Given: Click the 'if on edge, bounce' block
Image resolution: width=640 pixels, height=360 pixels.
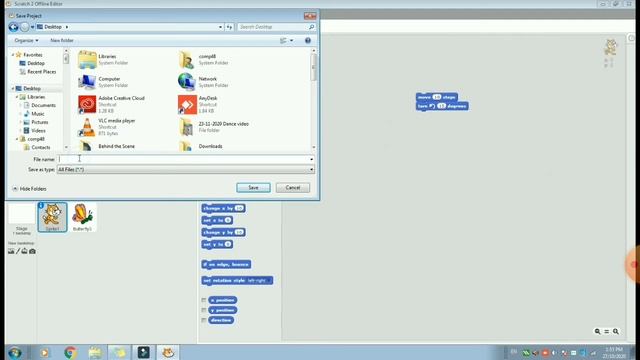Looking at the screenshot, I should (x=226, y=264).
